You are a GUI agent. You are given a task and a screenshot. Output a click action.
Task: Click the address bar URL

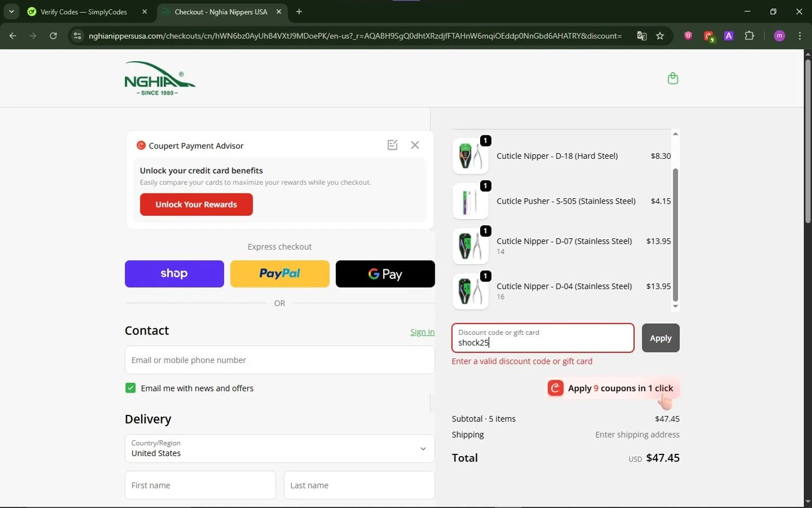pos(355,36)
